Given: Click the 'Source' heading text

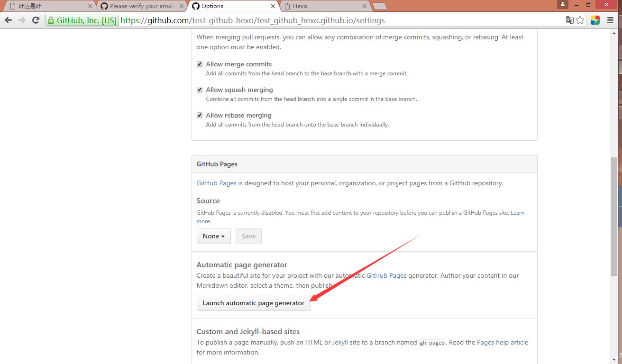Looking at the screenshot, I should (x=208, y=200).
